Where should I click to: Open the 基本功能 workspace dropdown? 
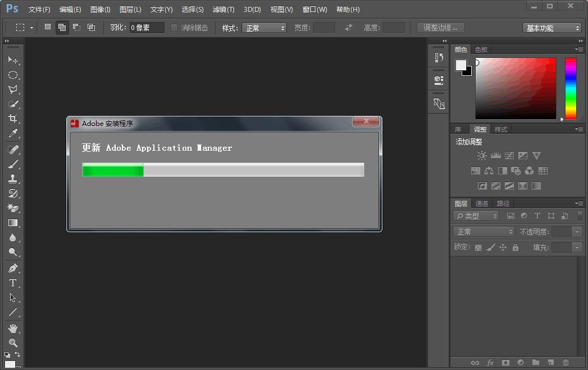point(551,28)
